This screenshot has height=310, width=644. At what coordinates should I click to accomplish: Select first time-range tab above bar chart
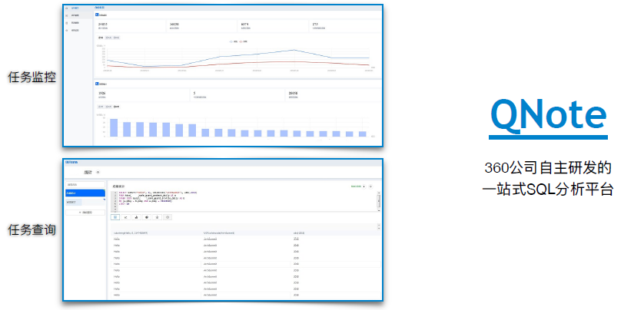pyautogui.click(x=101, y=107)
